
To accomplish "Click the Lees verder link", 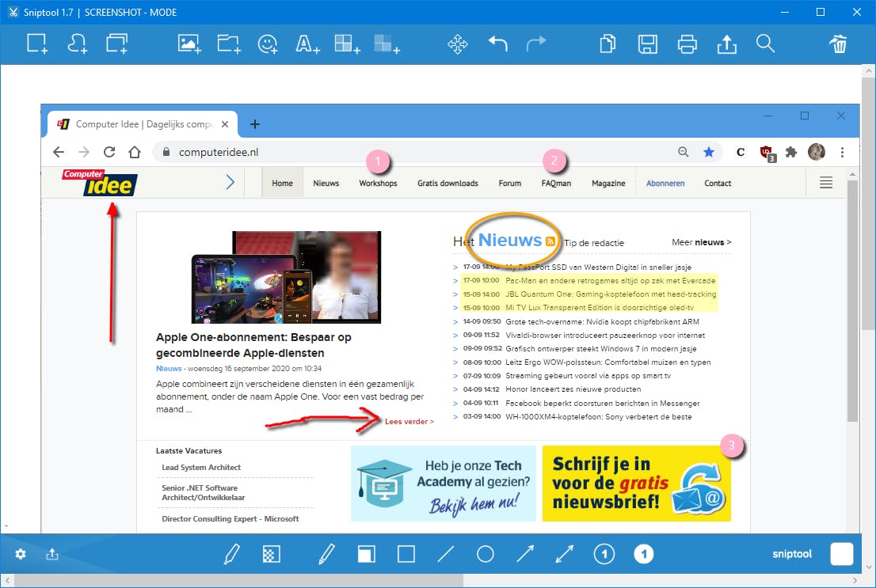I will pos(409,422).
